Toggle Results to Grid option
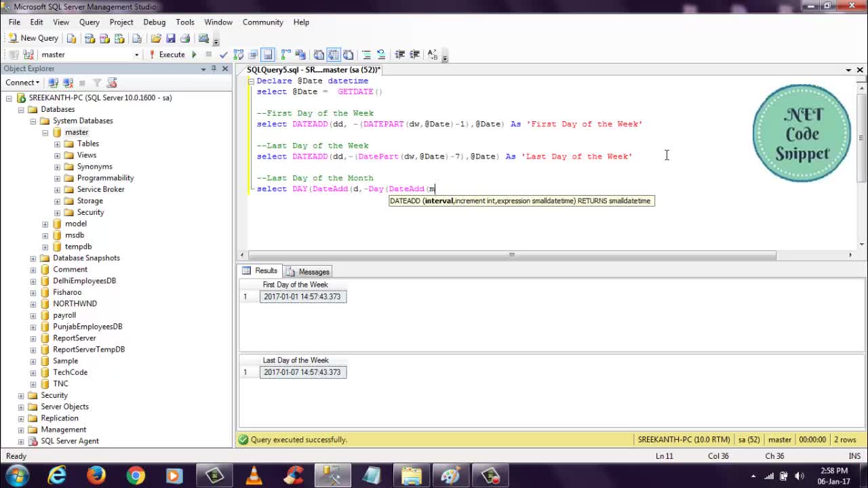Screen dimensions: 868x488 tap(334, 54)
